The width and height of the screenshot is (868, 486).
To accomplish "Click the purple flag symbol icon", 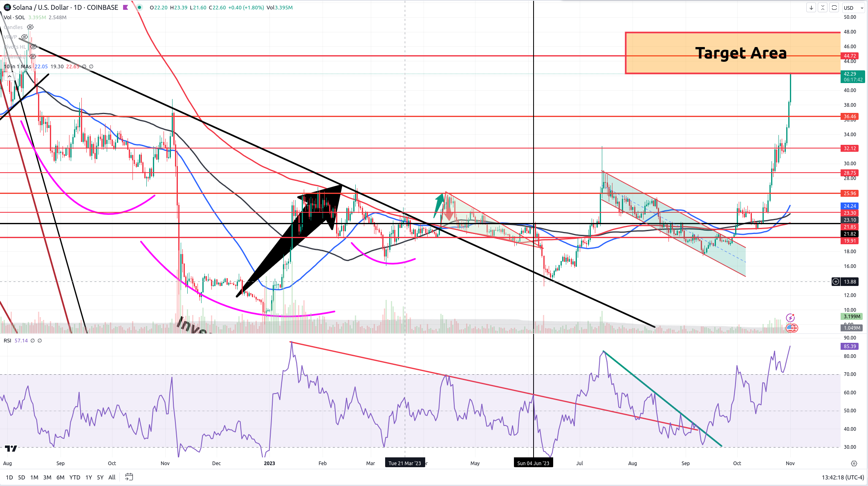I will click(126, 7).
